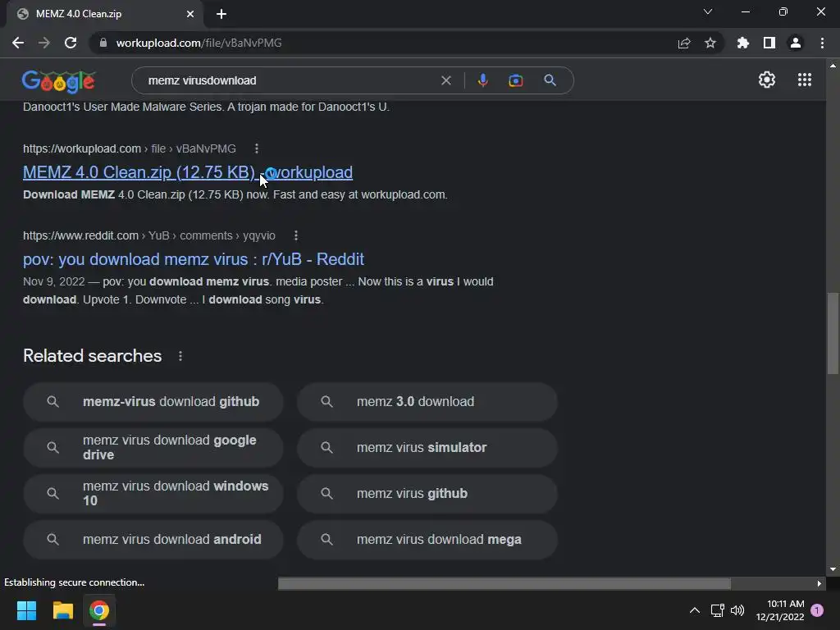The width and height of the screenshot is (840, 630).
Task: Click the browser forward arrow
Action: point(44,43)
